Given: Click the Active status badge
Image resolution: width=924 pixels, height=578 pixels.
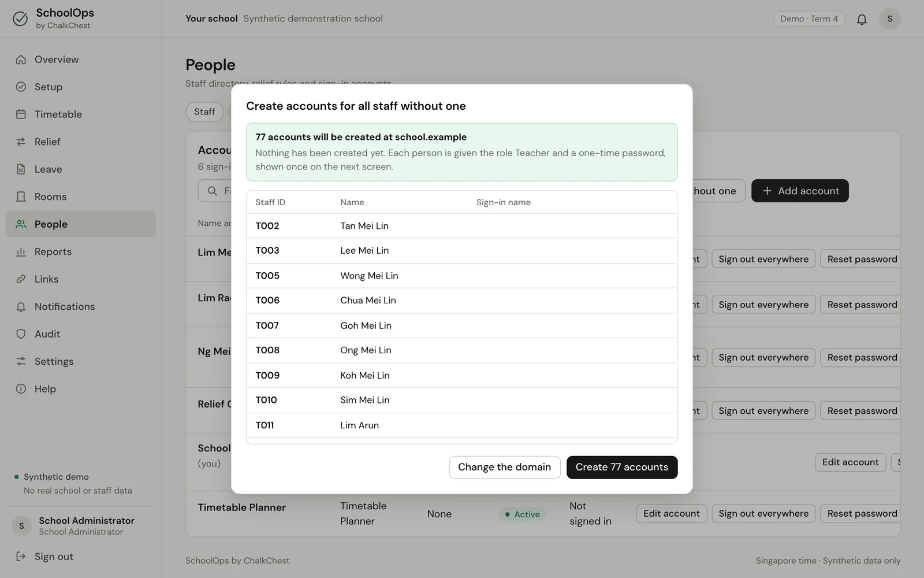Looking at the screenshot, I should [x=523, y=514].
